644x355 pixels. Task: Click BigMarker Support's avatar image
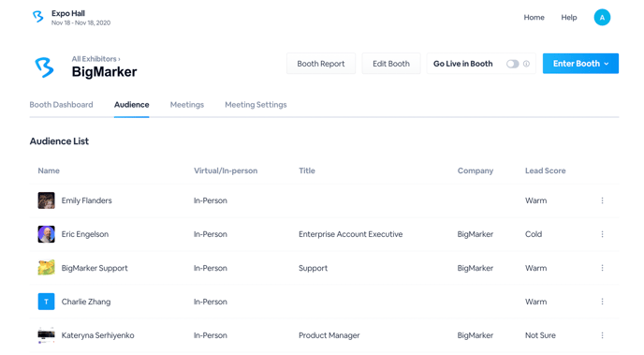[x=47, y=268]
